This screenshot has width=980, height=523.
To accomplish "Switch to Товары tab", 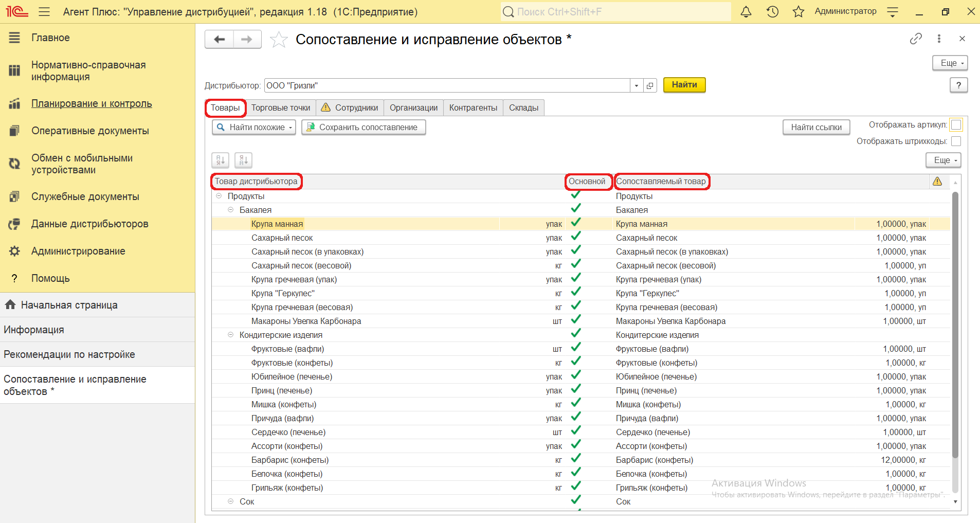I will point(225,107).
